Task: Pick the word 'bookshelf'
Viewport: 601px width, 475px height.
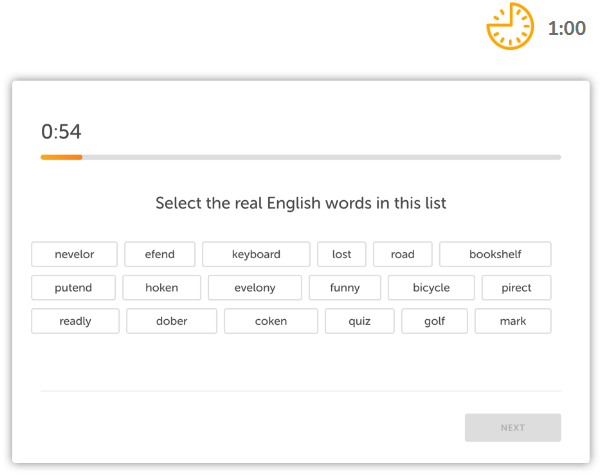Action: [495, 254]
